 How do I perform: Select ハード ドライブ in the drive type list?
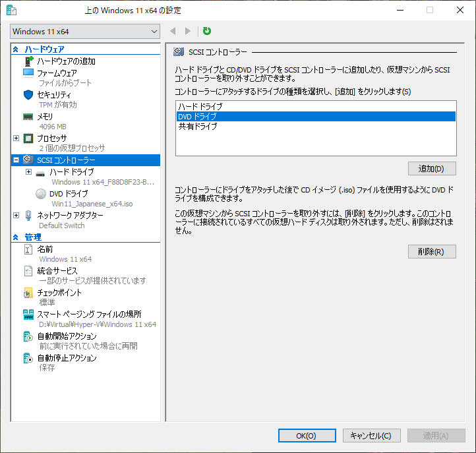coord(316,107)
